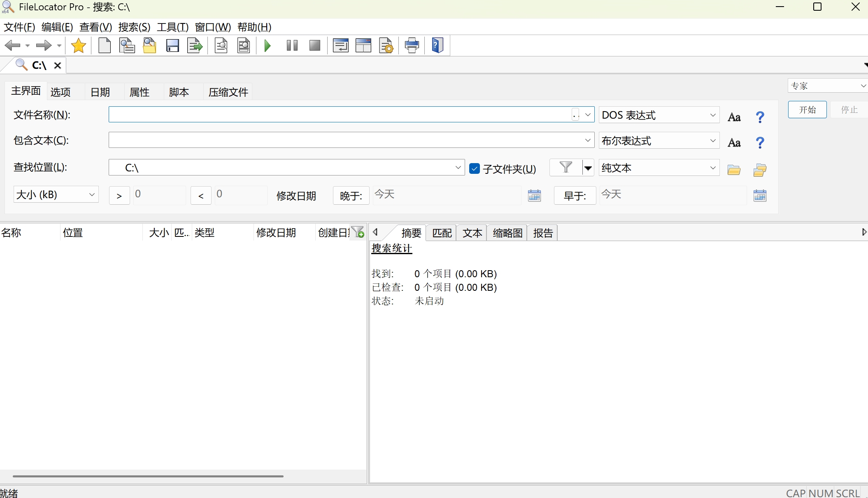Expand the containing text history dropdown
Screen dimensions: 868x498
[588, 140]
